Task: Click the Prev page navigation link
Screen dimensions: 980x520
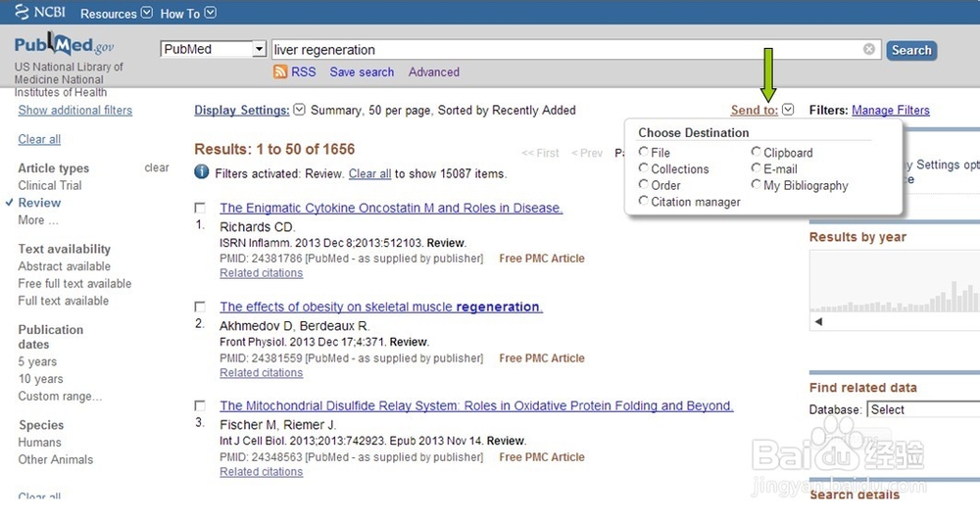Action: point(587,153)
